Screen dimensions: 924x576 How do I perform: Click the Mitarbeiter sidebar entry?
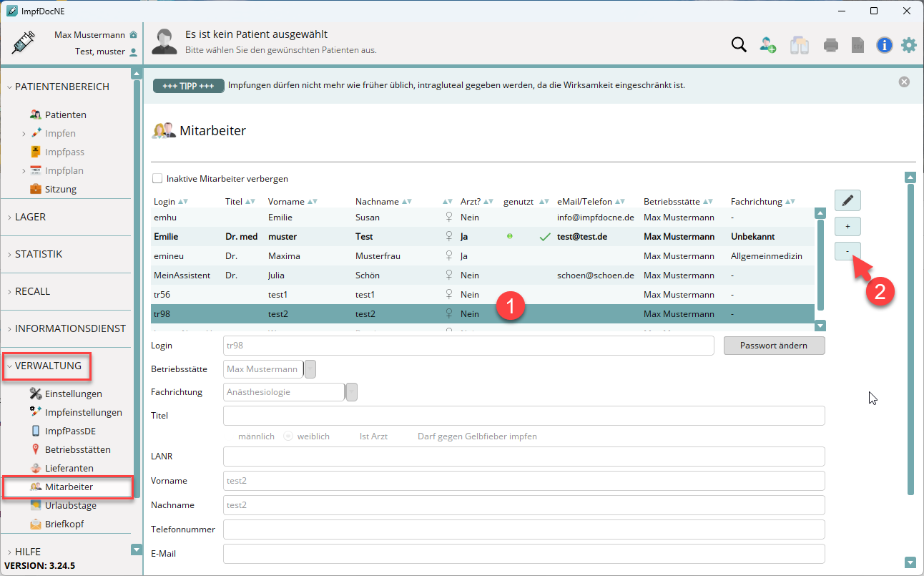coord(68,487)
